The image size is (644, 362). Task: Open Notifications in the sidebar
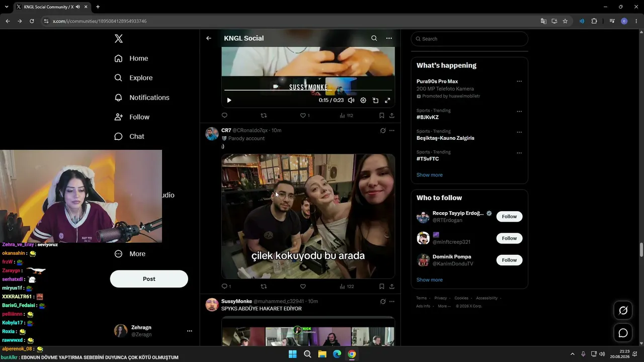142,98
